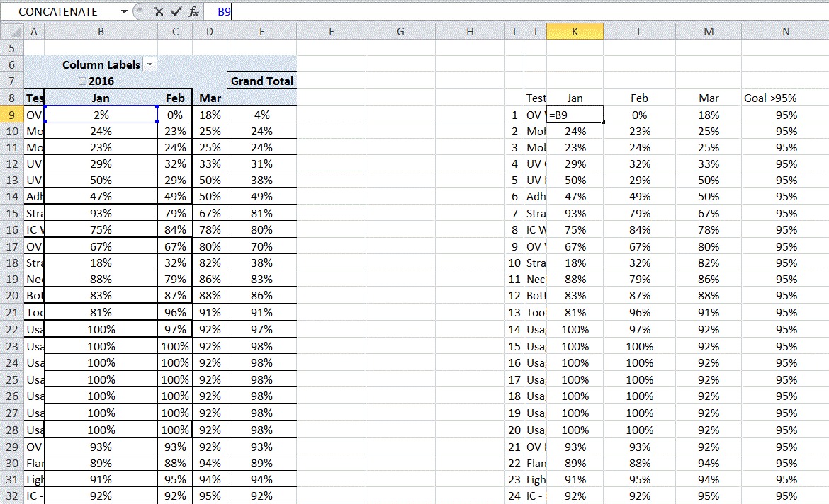Click the Mar pivot table header cell
This screenshot has height=504, width=829.
click(210, 98)
